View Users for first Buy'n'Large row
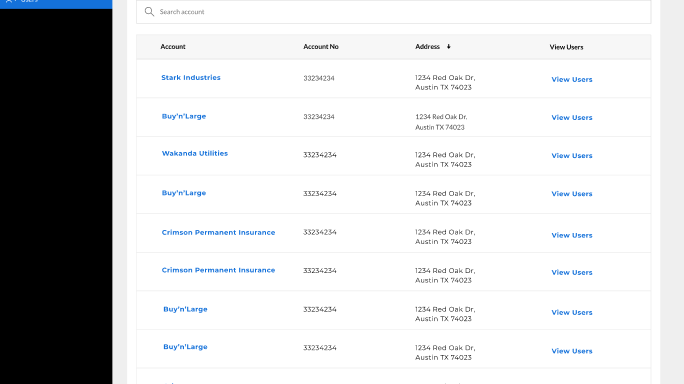Screen dimensions: 684x384 (571, 117)
